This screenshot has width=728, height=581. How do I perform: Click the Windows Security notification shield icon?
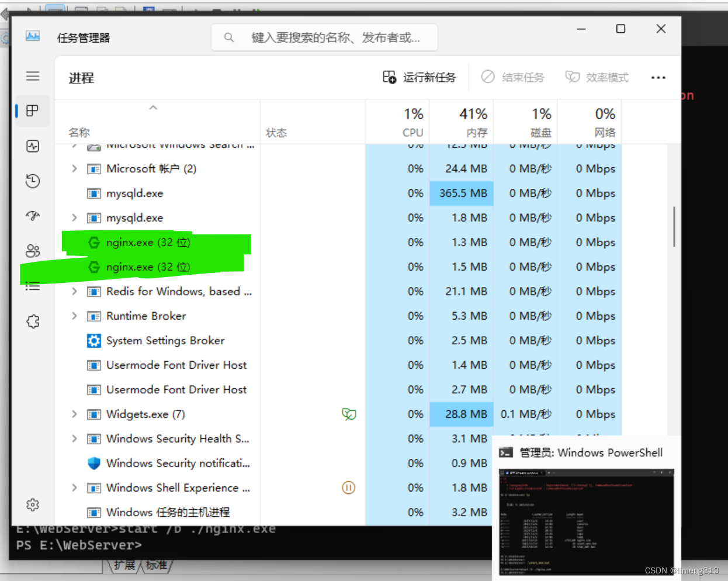(93, 463)
